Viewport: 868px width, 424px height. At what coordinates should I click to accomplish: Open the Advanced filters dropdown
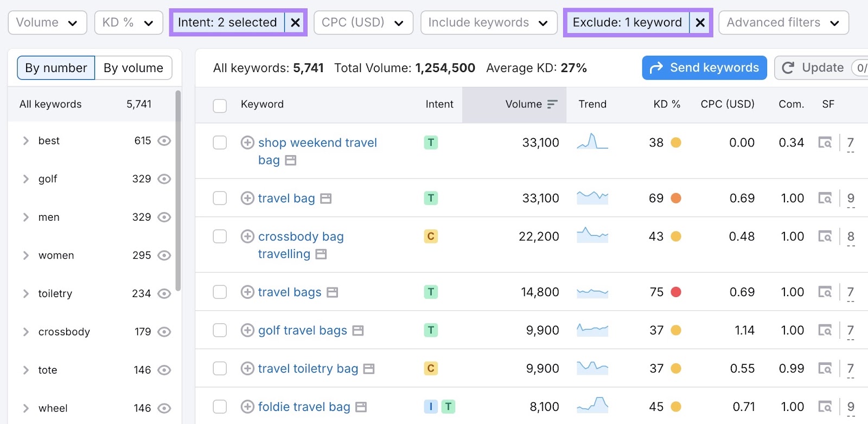[783, 23]
